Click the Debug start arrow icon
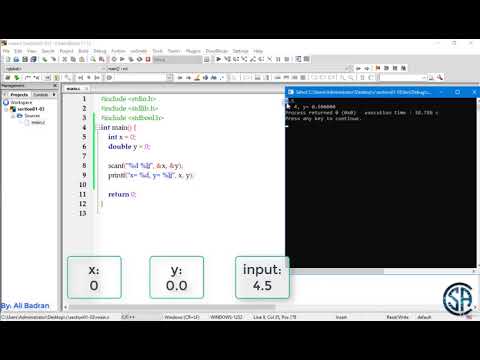 218,59
